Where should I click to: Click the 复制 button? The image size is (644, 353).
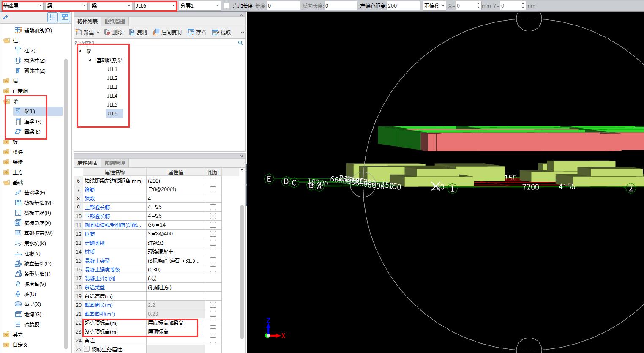pos(138,32)
